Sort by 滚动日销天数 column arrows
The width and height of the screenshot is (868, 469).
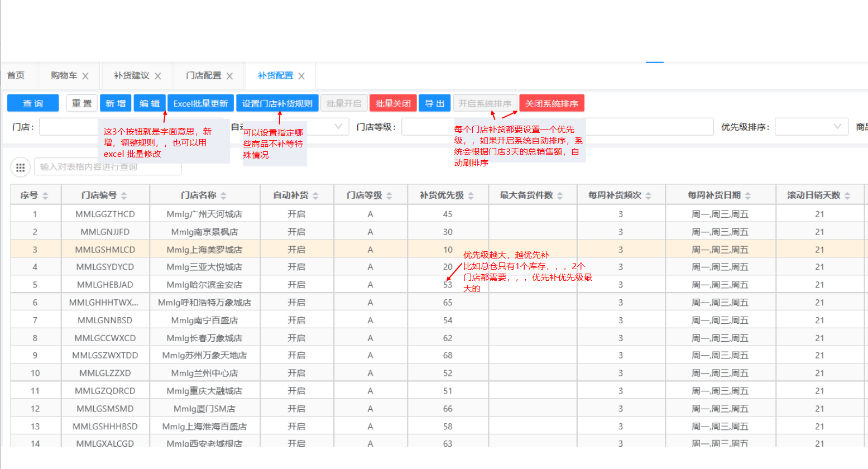click(847, 195)
